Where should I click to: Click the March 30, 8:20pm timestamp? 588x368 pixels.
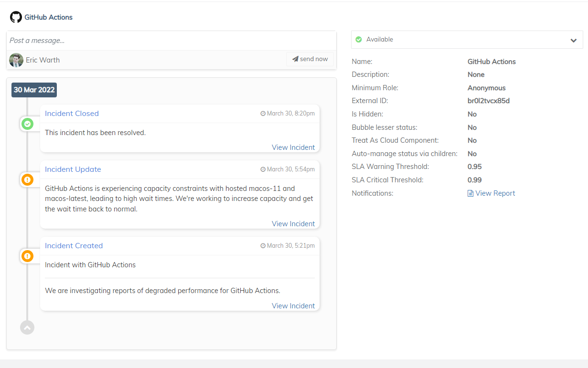coord(291,114)
